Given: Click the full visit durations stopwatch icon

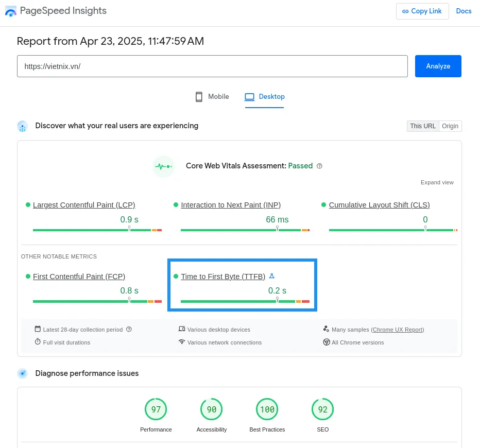Looking at the screenshot, I should point(38,341).
